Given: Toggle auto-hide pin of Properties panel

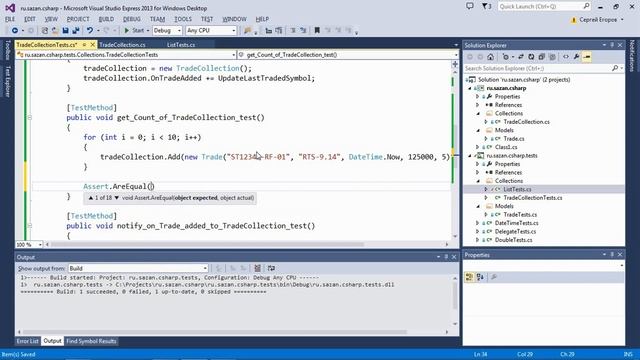Looking at the screenshot, I should point(612,254).
